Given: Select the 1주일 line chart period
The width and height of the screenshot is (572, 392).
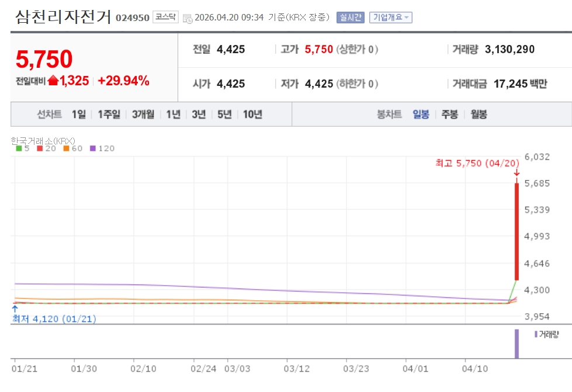Looking at the screenshot, I should [x=109, y=115].
